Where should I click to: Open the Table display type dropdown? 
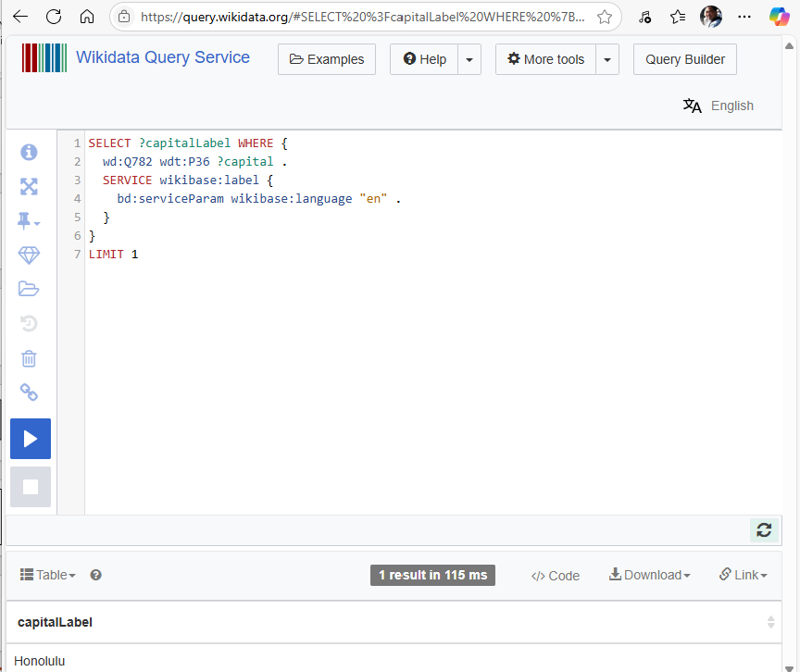(48, 575)
